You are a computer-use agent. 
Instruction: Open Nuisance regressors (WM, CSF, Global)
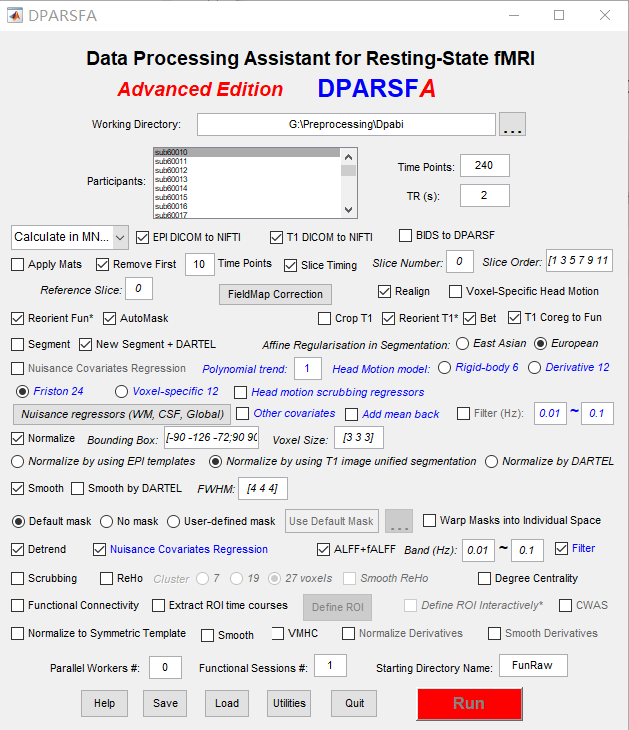click(122, 414)
